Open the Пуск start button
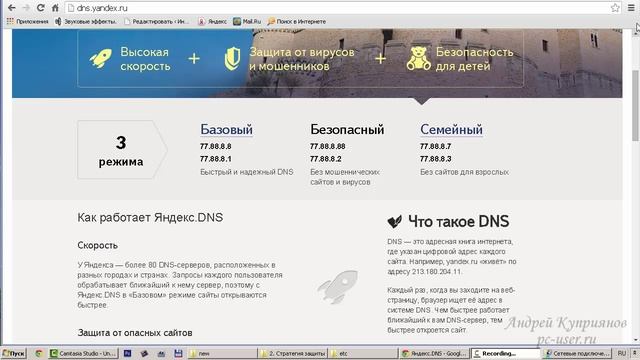Viewport: 640px width, 360px height. tap(14, 353)
